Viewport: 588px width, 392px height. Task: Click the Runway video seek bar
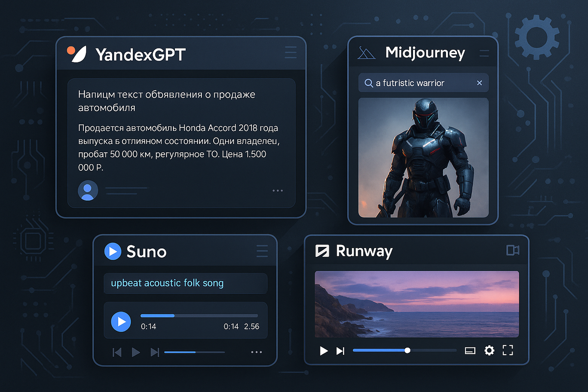404,350
